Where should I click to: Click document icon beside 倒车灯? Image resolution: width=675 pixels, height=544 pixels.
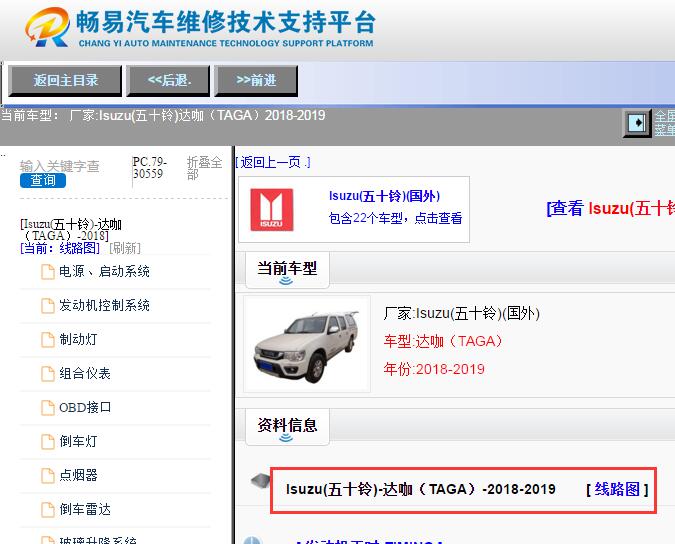click(x=47, y=442)
